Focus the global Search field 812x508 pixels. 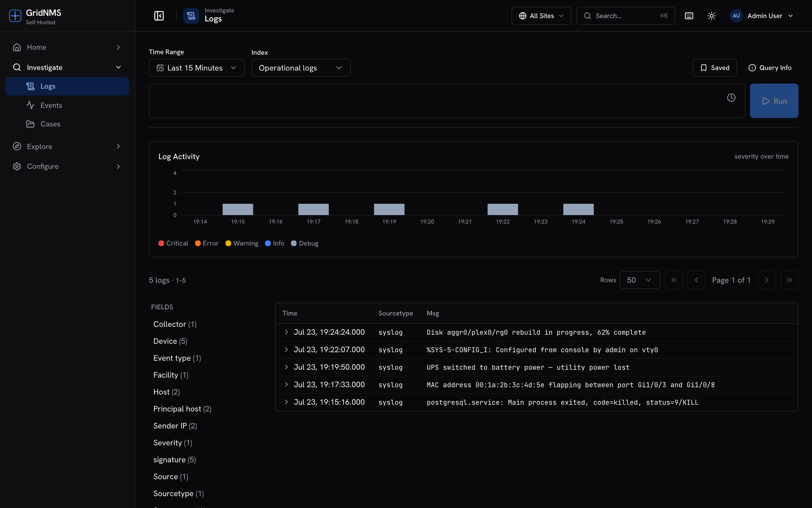625,16
